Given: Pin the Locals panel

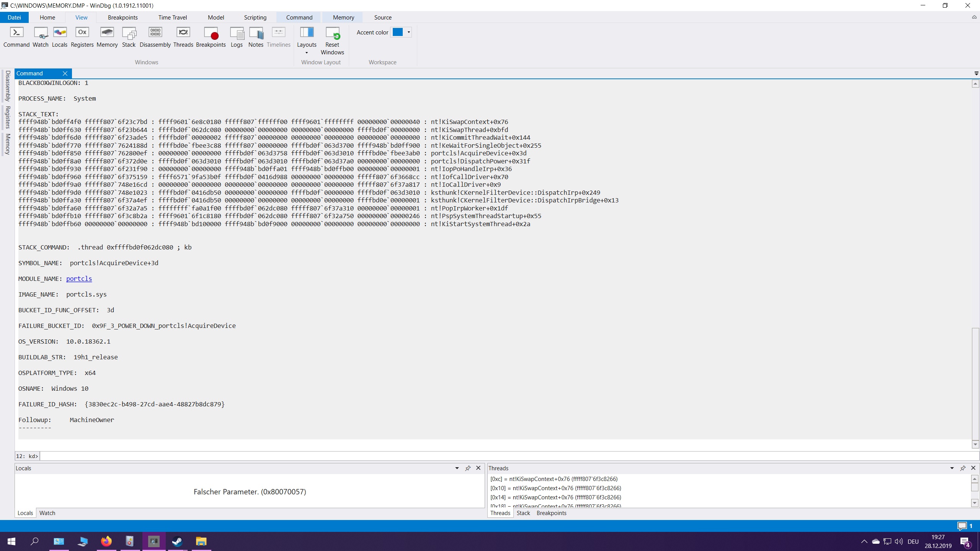Looking at the screenshot, I should [467, 468].
